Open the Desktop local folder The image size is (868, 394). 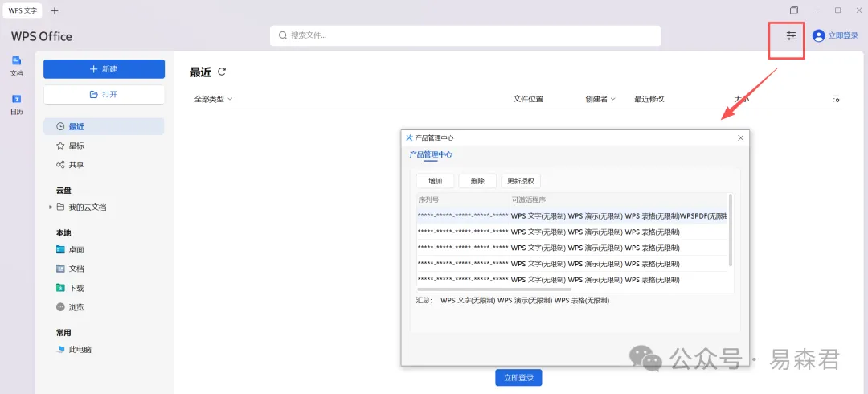(70, 250)
